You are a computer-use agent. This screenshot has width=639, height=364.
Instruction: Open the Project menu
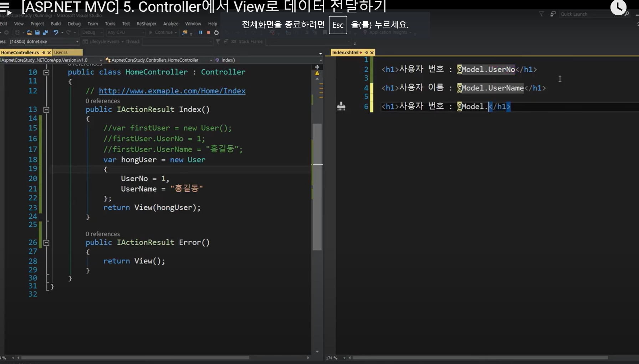(x=37, y=24)
